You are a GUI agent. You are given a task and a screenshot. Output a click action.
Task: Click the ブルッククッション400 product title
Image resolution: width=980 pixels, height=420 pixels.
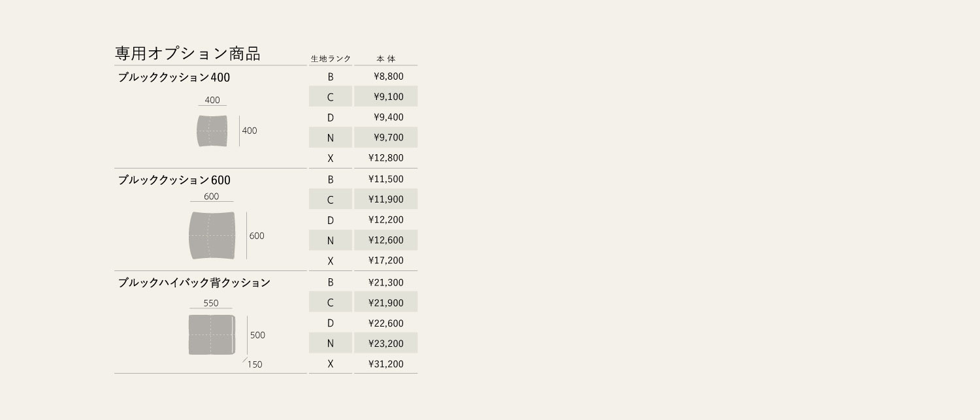[174, 77]
